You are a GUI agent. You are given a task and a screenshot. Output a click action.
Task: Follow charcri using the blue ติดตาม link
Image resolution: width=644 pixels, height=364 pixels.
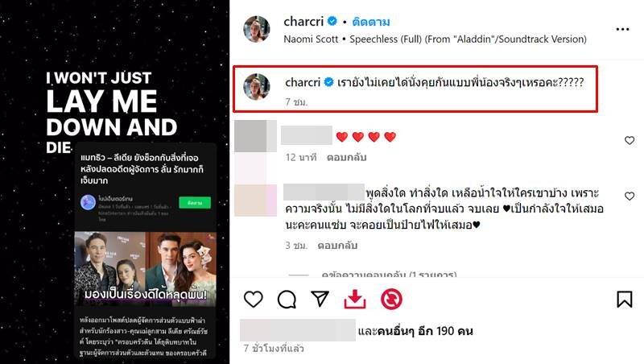(371, 22)
